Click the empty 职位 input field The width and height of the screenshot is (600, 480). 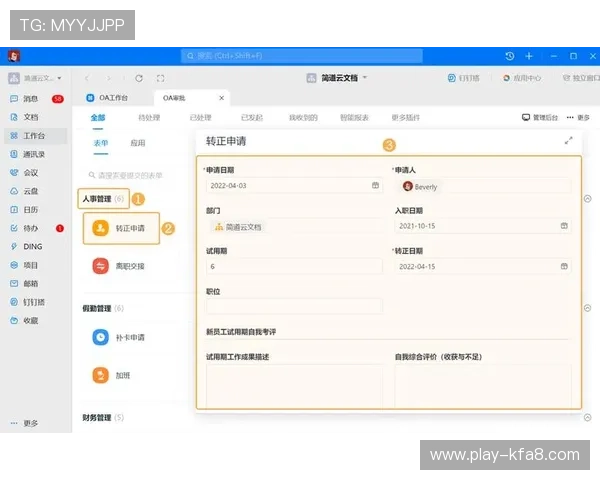tap(294, 307)
